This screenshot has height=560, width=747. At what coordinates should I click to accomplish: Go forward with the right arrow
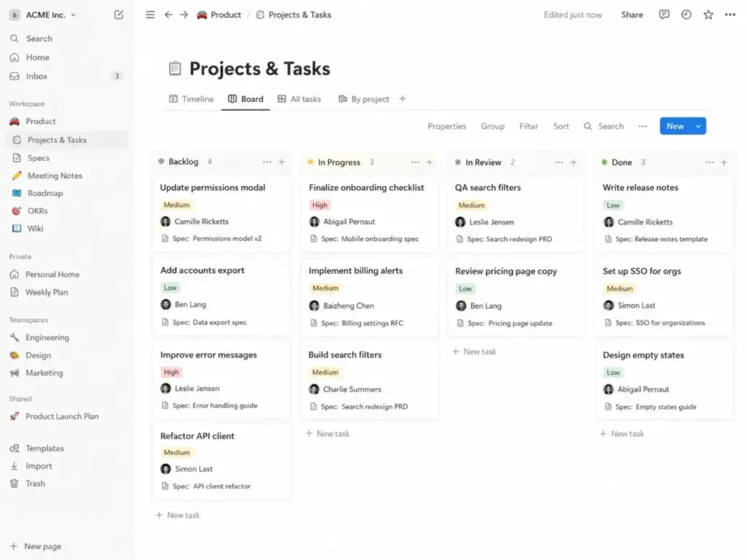pyautogui.click(x=184, y=15)
